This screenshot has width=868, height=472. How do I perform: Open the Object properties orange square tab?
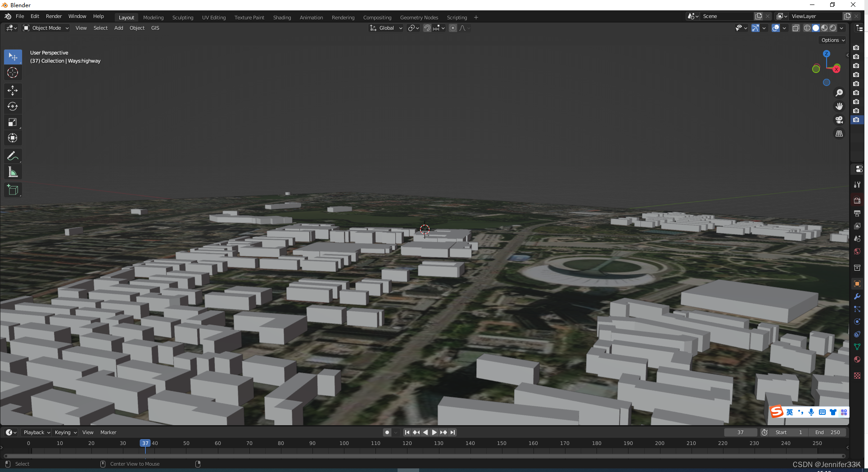point(857,284)
